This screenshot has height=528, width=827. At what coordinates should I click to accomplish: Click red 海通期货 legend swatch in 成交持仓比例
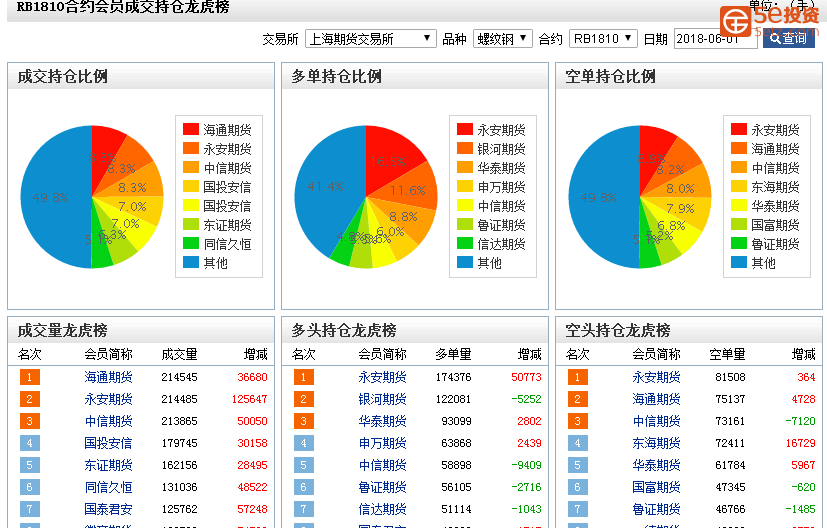point(191,129)
